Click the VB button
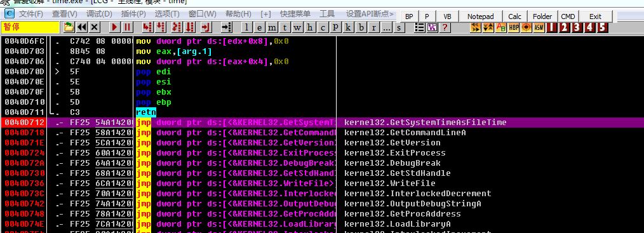Screen dimensions: 644x233 pos(447,17)
